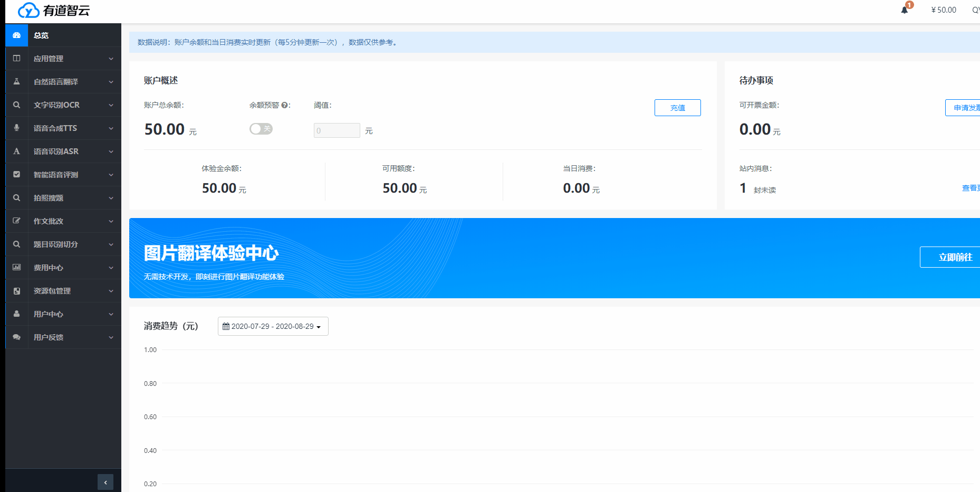Click the 自然语言翻译 flask icon
The width and height of the screenshot is (980, 492).
click(16, 82)
